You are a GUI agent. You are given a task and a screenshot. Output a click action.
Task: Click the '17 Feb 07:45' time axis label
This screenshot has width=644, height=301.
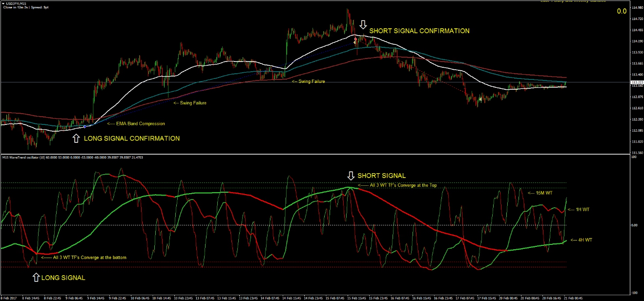(x=465, y=298)
